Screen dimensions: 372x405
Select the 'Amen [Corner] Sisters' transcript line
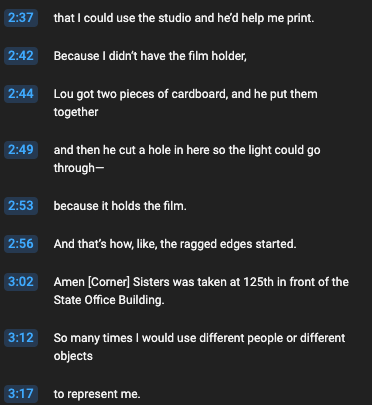click(x=201, y=291)
